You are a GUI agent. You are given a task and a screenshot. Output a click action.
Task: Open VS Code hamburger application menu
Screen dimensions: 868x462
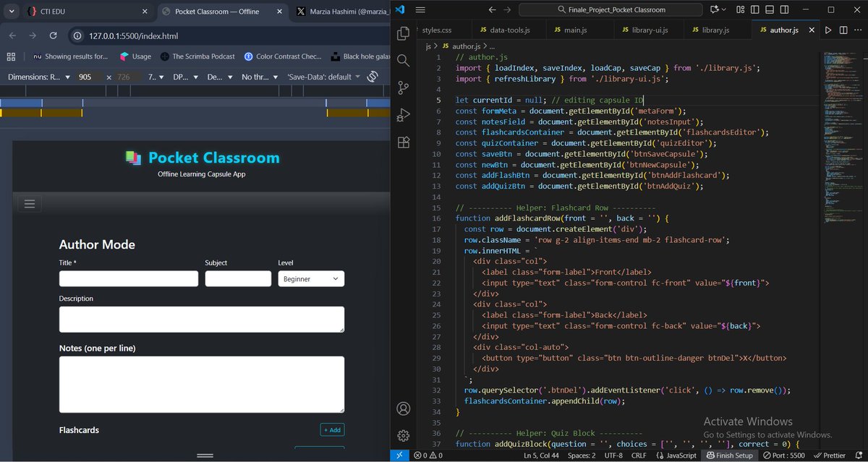pyautogui.click(x=421, y=9)
